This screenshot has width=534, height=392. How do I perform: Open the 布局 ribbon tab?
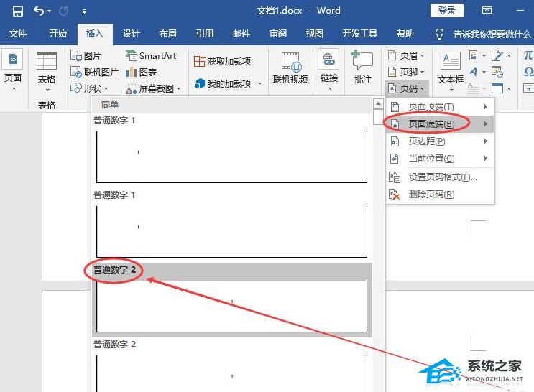click(x=168, y=33)
